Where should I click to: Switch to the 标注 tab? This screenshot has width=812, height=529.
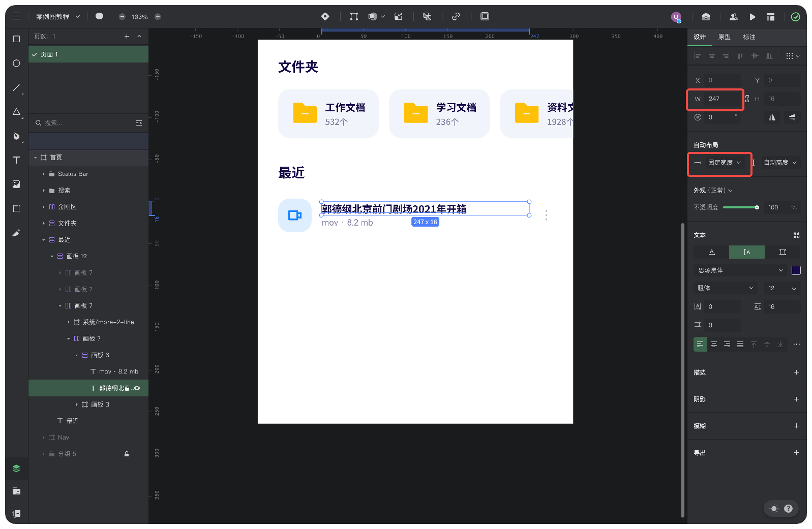(749, 37)
